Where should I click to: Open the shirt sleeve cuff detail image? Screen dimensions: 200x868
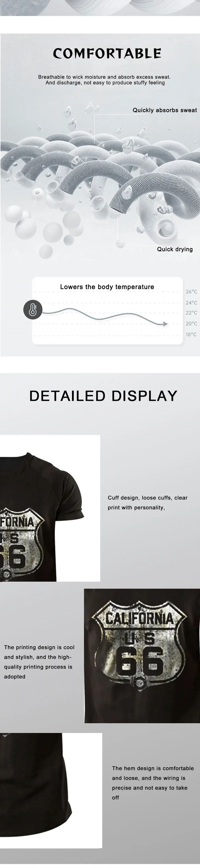50,508
